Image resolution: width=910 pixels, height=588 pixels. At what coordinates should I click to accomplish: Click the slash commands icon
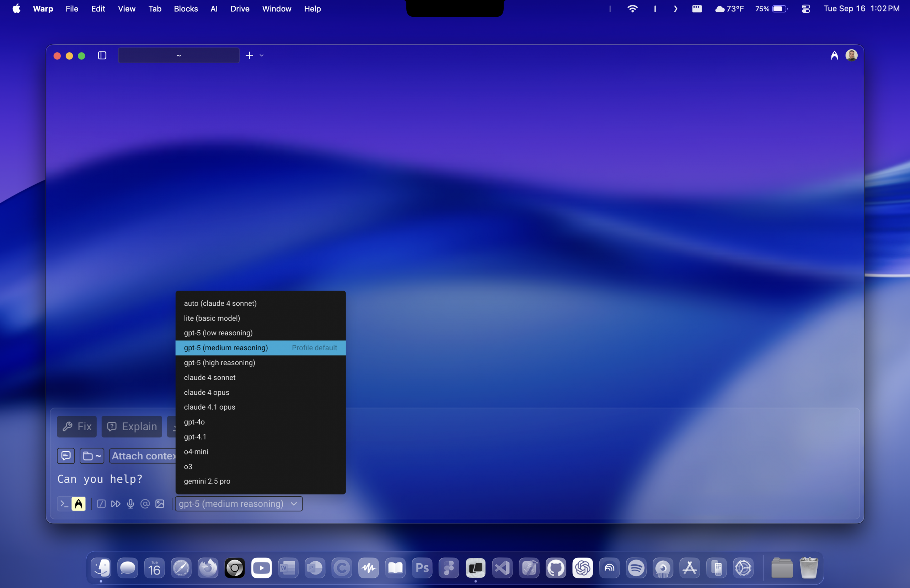[x=101, y=503]
